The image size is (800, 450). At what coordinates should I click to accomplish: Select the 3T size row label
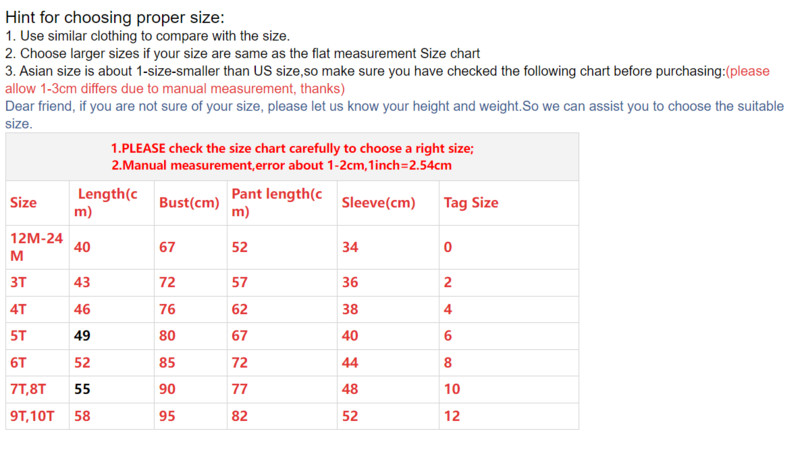coord(19,282)
